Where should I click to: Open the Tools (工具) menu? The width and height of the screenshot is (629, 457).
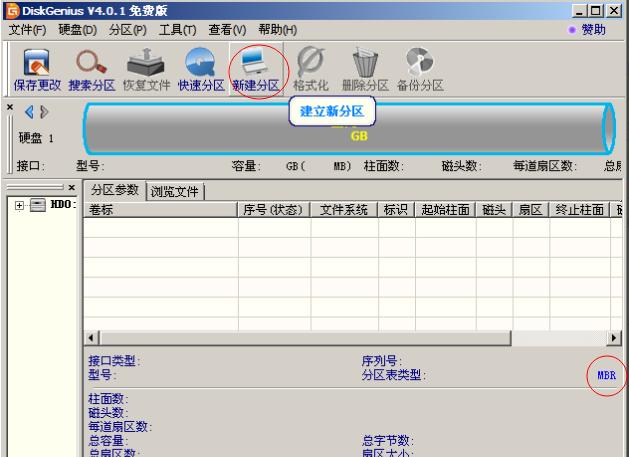click(178, 30)
